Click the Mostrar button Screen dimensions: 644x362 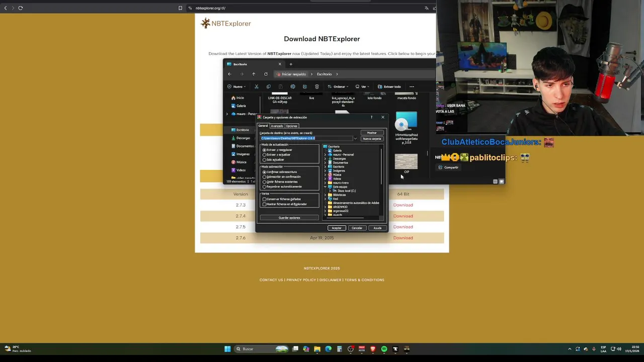click(372, 133)
